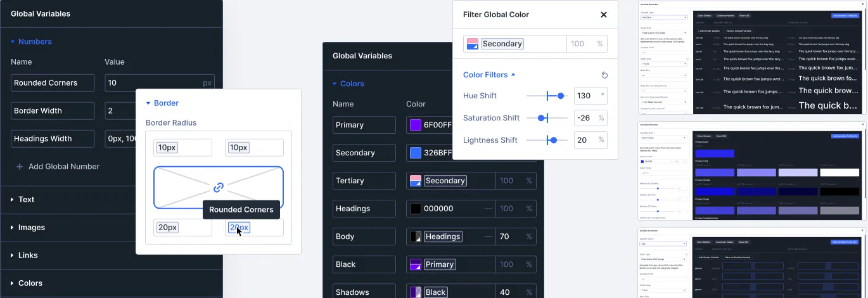The height and width of the screenshot is (298, 868).
Task: Click the Body row's half-tone swatch icon
Action: 416,236
